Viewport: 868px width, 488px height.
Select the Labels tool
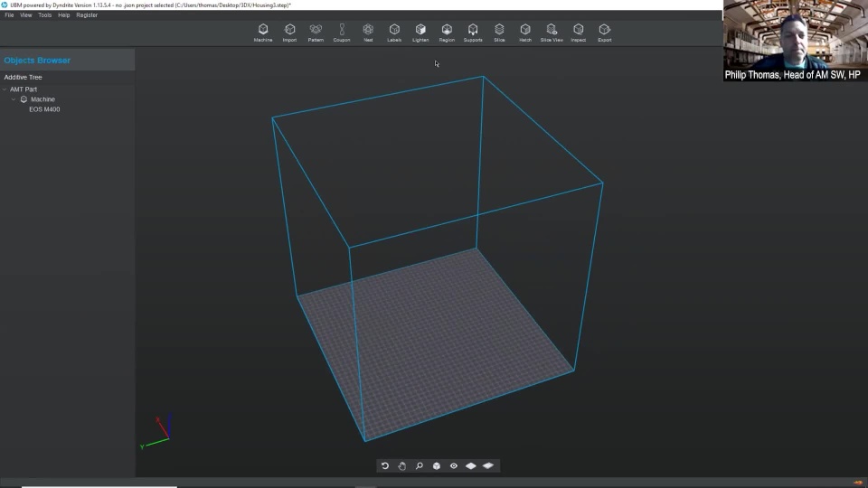click(394, 33)
